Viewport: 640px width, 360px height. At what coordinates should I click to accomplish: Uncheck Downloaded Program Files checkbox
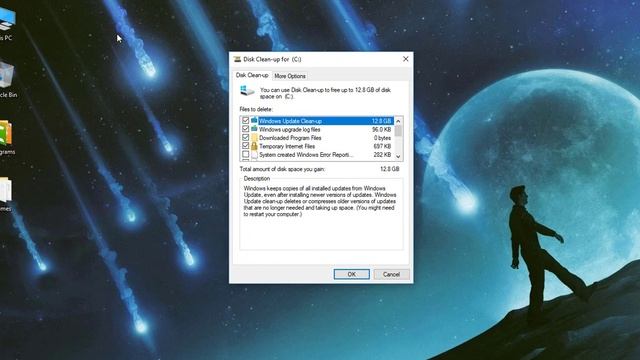click(x=245, y=138)
